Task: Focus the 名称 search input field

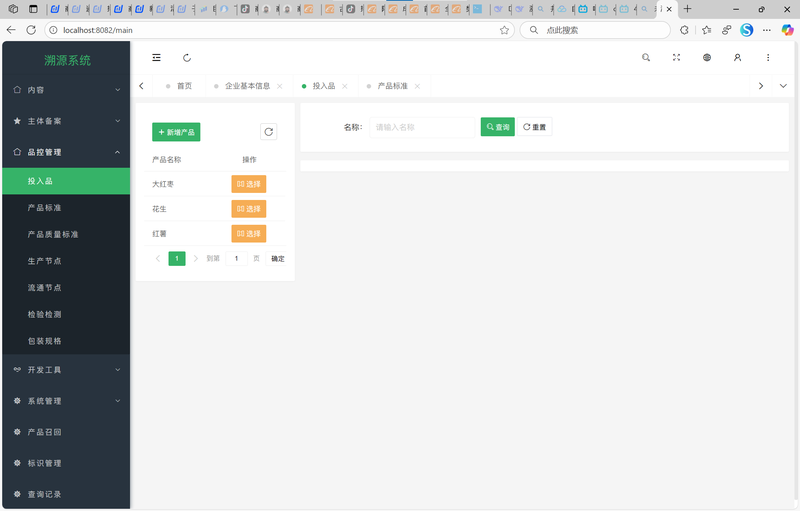Action: pos(422,127)
